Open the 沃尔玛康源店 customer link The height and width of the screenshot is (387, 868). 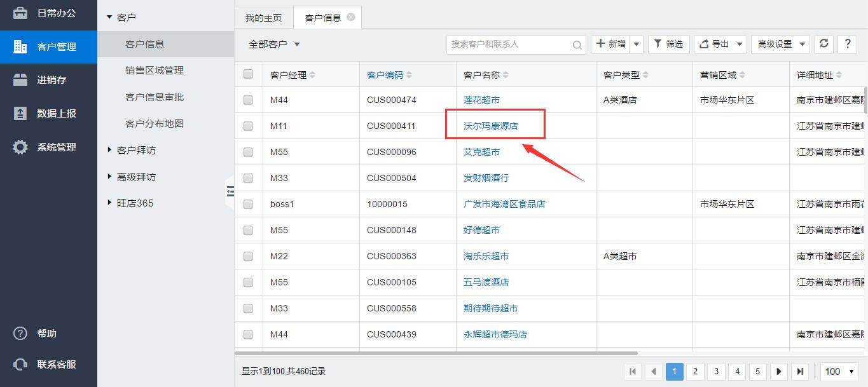click(490, 126)
